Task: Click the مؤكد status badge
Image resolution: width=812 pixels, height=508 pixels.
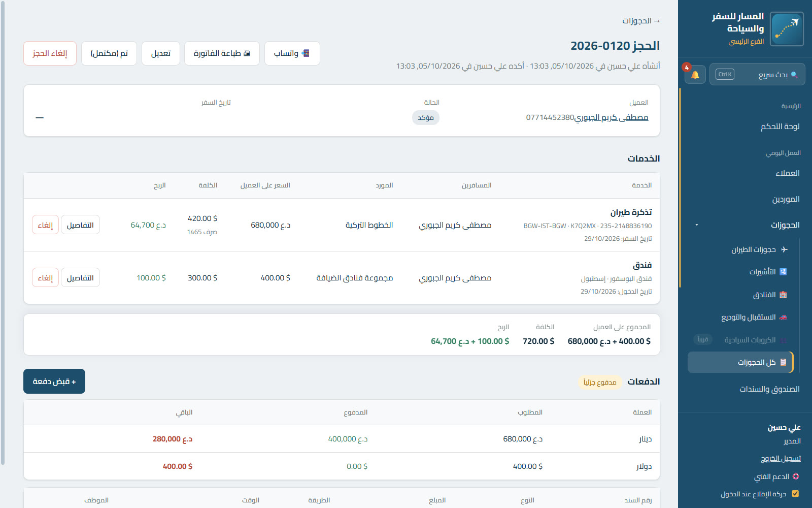Action: [x=426, y=117]
